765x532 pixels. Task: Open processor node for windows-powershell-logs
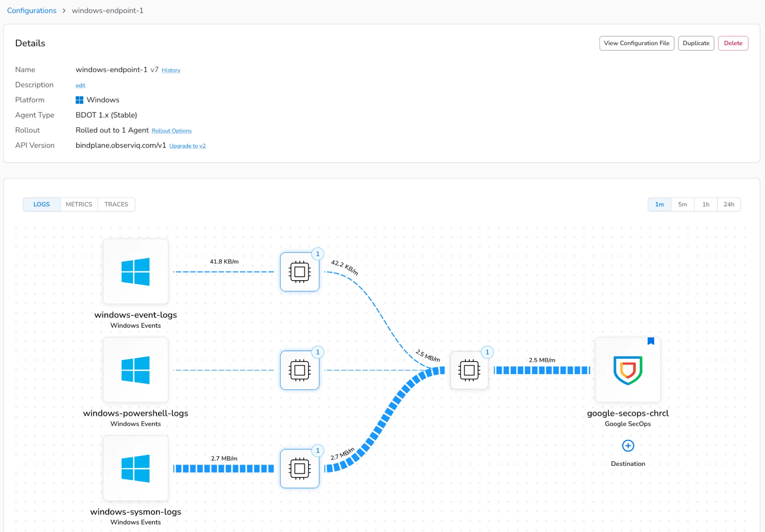300,370
